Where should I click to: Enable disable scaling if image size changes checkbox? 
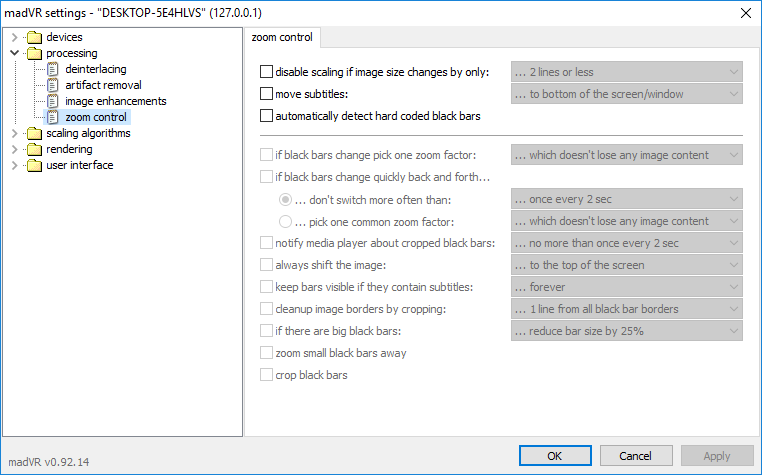[x=266, y=72]
